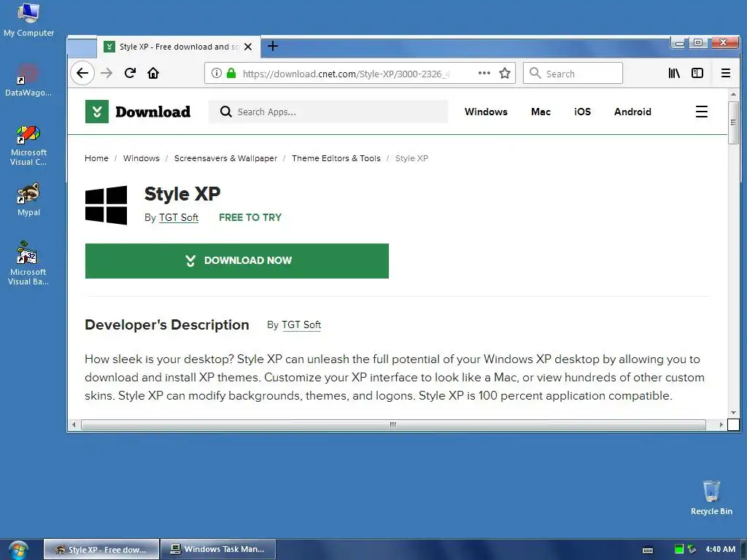Screen dimensions: 747x560
Task: Click the horizontal scrollbar thumb
Action: [393, 424]
